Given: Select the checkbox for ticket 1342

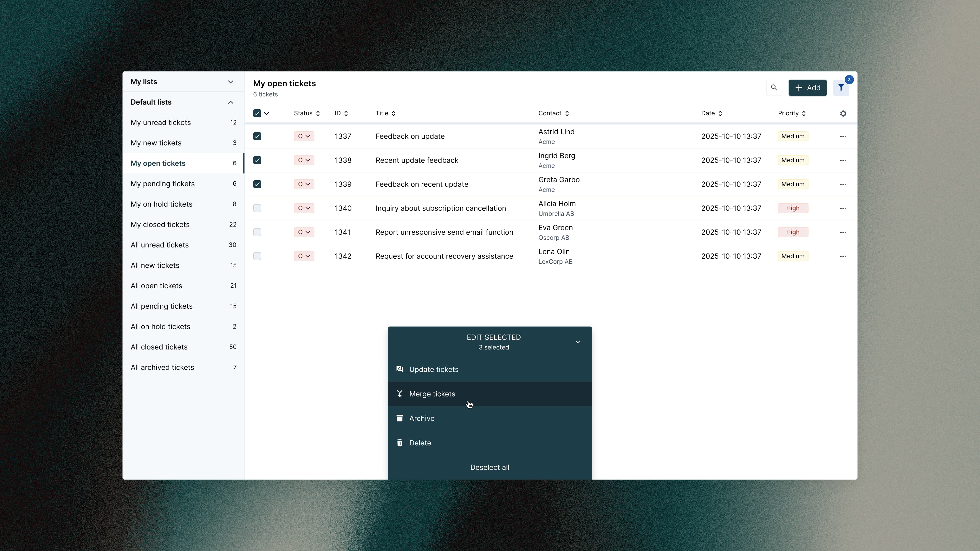Looking at the screenshot, I should (257, 256).
